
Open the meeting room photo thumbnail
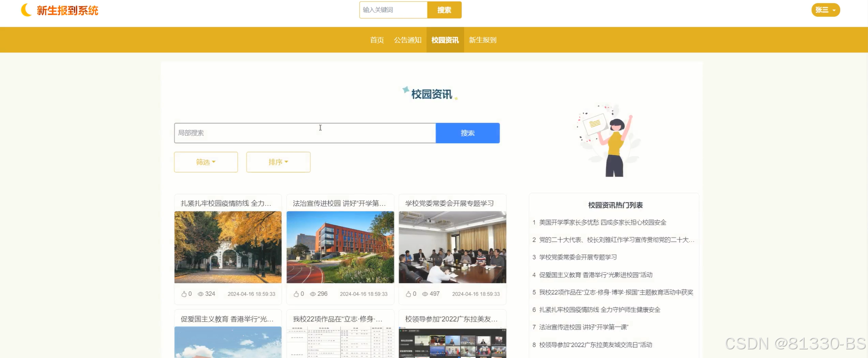[452, 247]
